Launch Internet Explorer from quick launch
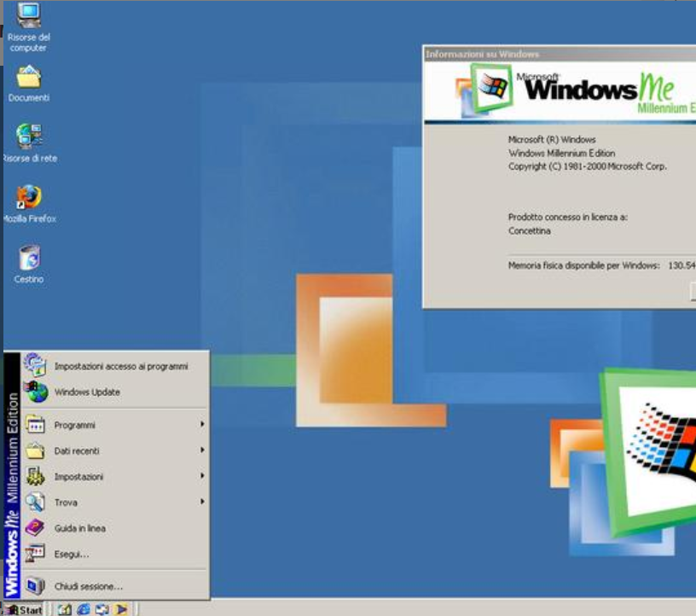The image size is (696, 616). point(84,609)
